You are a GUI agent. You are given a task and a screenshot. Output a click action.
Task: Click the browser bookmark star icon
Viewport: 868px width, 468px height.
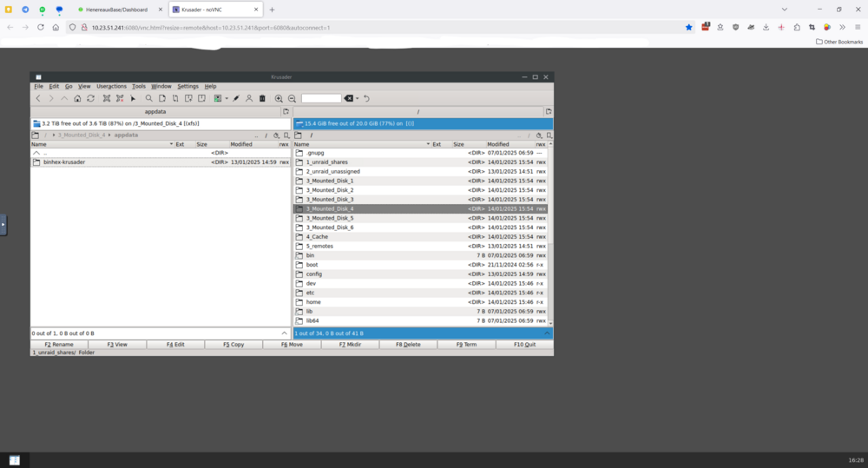pos(688,27)
